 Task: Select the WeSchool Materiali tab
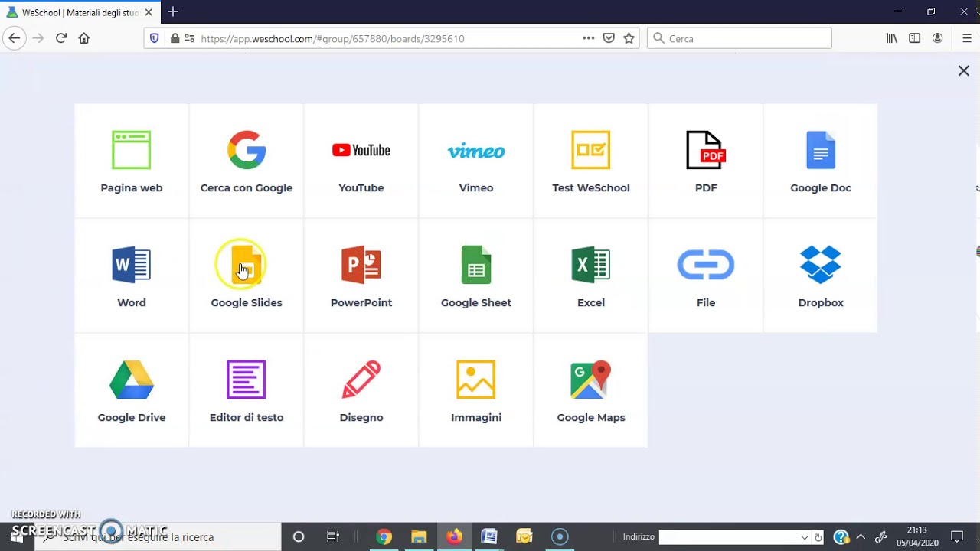[x=80, y=12]
